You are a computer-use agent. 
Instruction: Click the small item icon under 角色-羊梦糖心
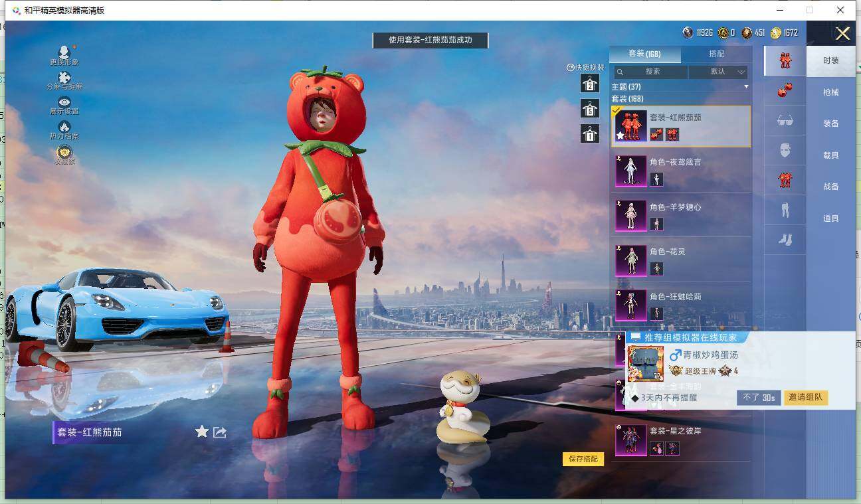click(x=656, y=224)
